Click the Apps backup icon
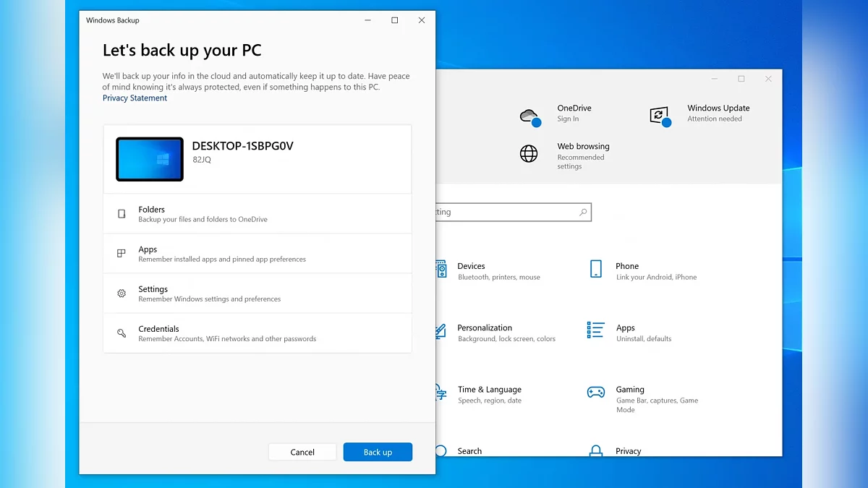868x488 pixels. pos(122,254)
